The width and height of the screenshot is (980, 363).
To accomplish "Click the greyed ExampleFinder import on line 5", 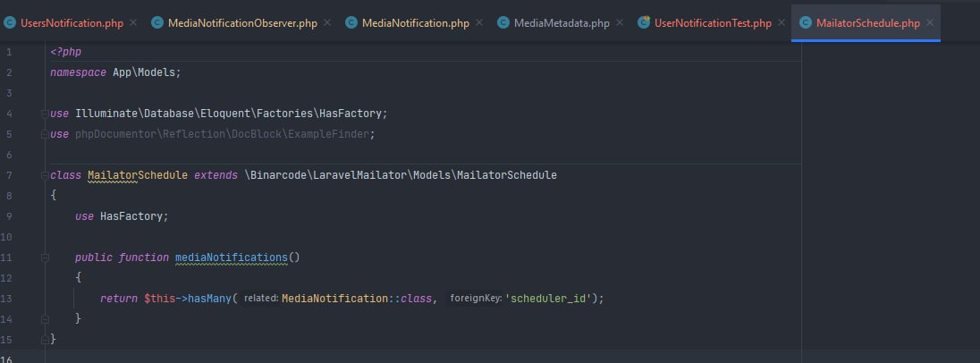I will coord(222,134).
